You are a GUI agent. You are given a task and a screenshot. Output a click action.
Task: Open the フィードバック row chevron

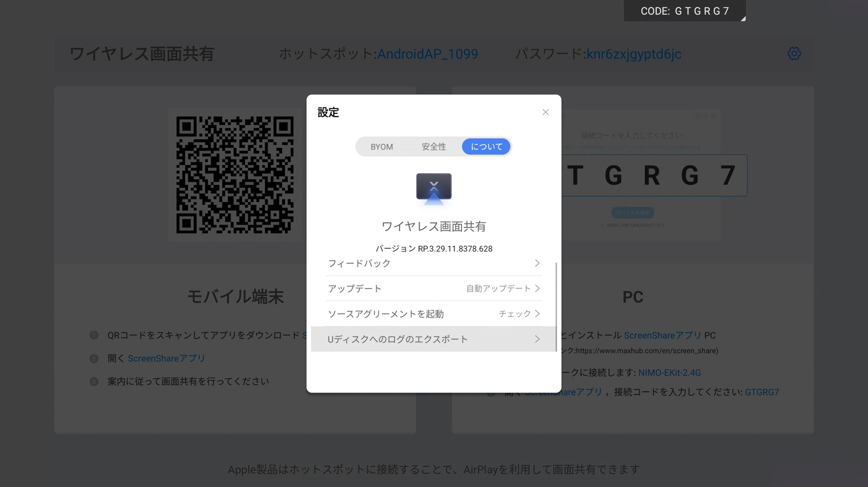537,263
